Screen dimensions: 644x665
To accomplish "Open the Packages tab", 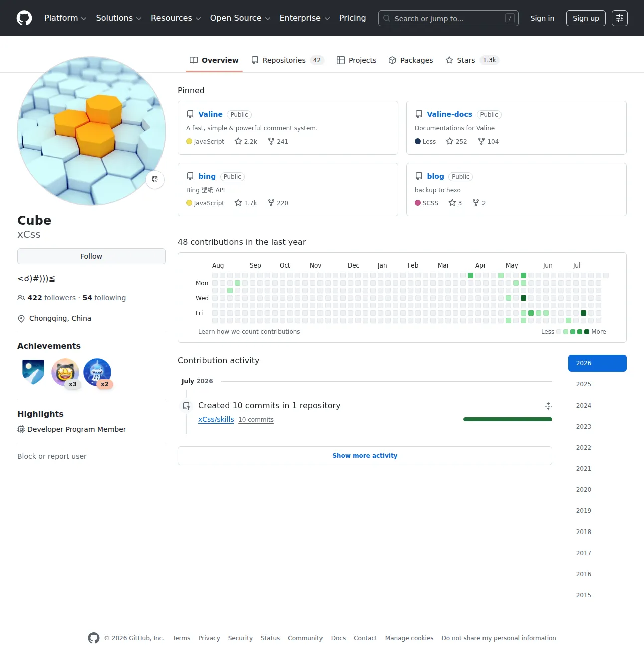I will pos(411,60).
